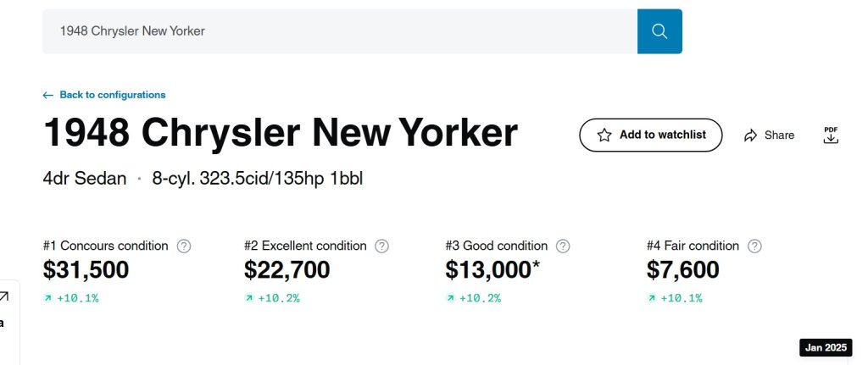Download the PDF valuation report

[x=831, y=135]
